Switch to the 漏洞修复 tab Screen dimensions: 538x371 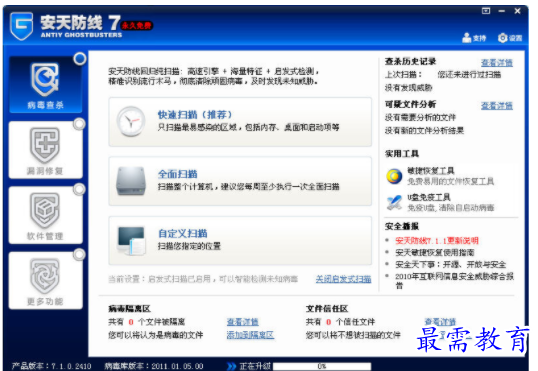pos(46,150)
